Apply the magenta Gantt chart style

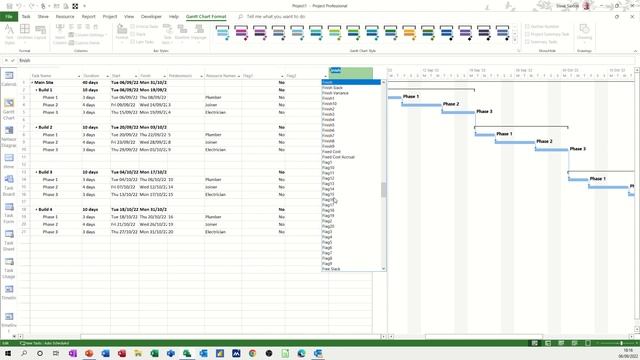pos(241,32)
